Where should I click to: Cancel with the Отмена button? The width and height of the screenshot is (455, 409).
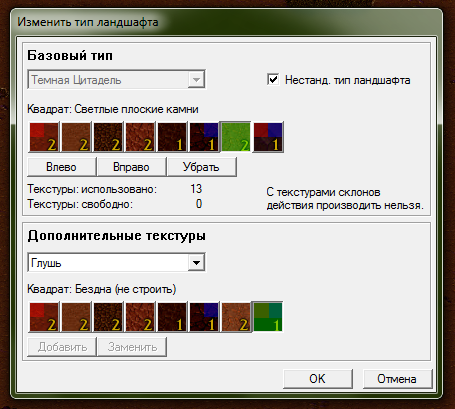[397, 379]
